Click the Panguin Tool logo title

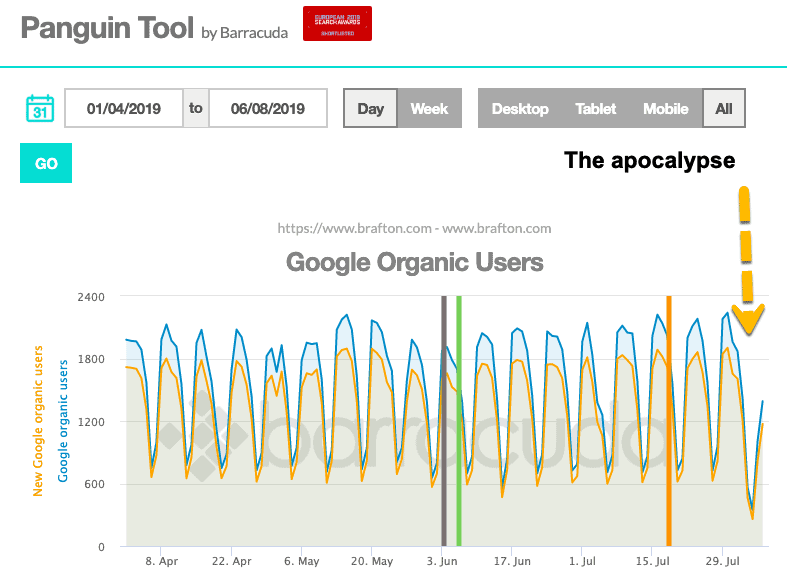pos(107,28)
